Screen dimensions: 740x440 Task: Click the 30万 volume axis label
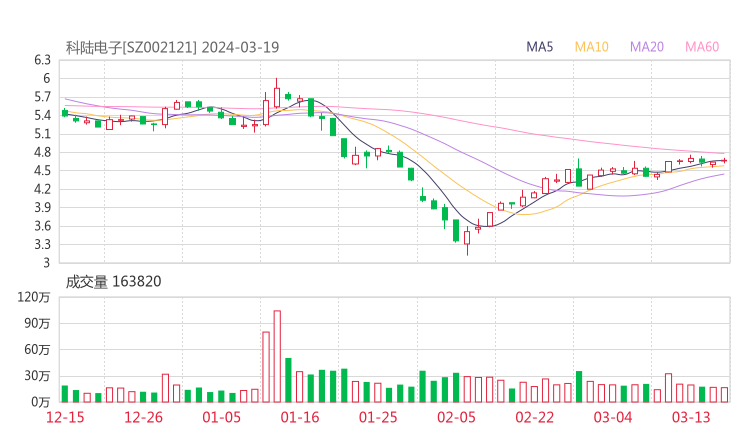pyautogui.click(x=37, y=376)
